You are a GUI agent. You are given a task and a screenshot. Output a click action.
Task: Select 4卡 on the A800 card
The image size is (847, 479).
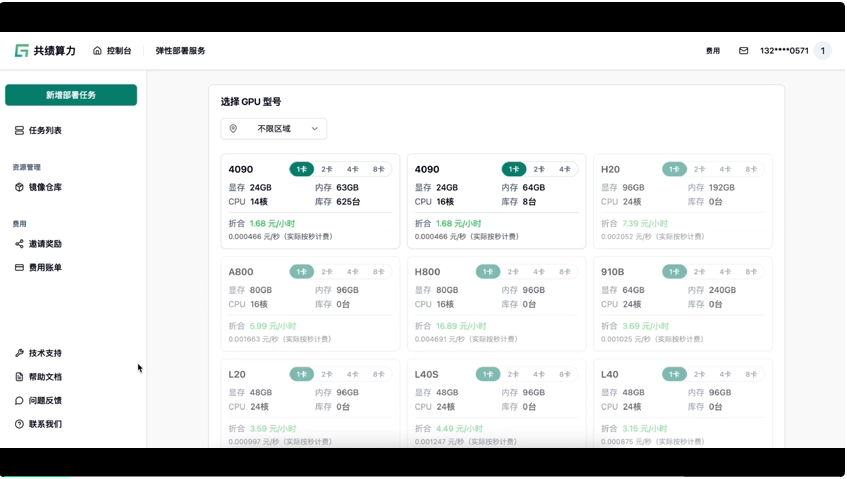[x=353, y=272]
